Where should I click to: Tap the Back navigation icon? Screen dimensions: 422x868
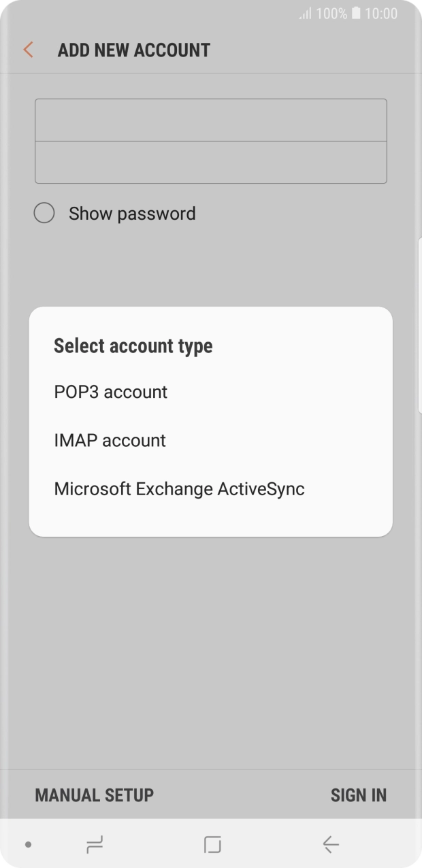(x=329, y=844)
